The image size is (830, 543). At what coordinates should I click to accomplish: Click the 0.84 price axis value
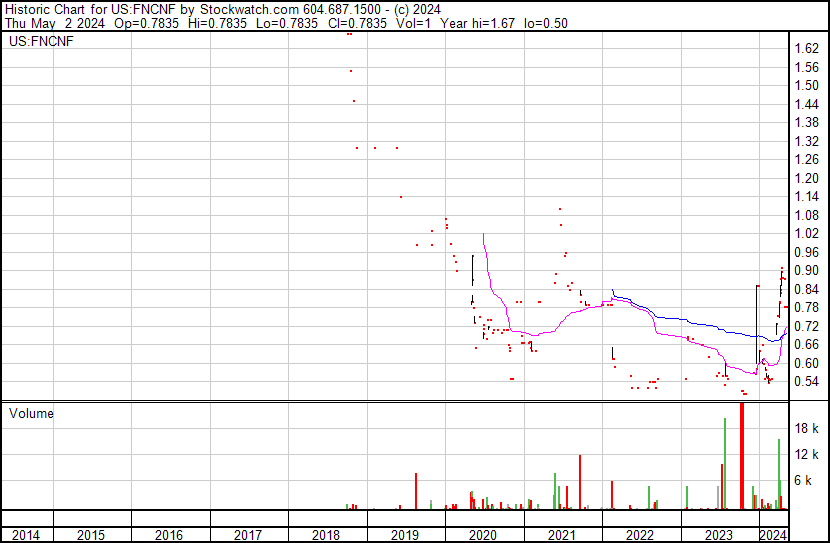[807, 289]
